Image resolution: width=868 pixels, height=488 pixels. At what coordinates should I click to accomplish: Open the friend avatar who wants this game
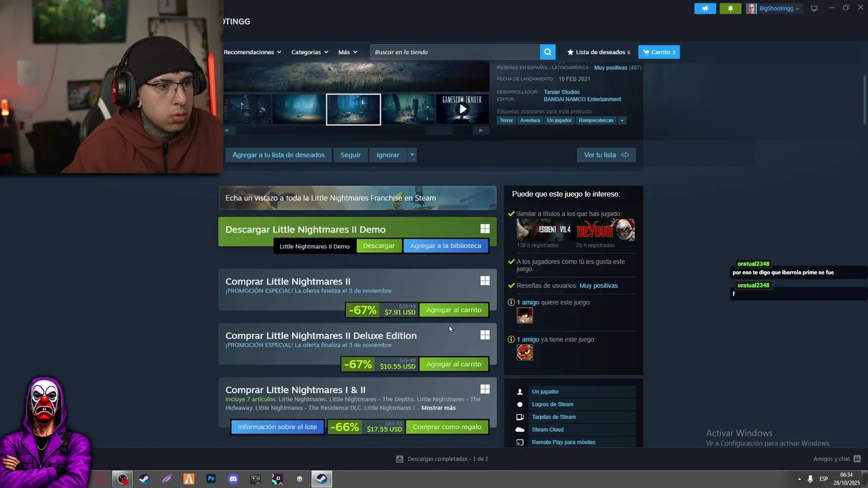pyautogui.click(x=525, y=315)
